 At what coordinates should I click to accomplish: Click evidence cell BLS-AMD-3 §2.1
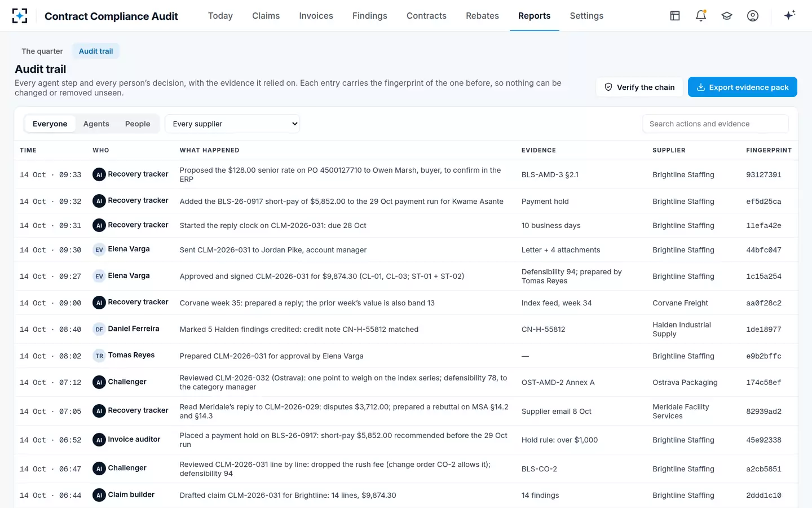550,174
